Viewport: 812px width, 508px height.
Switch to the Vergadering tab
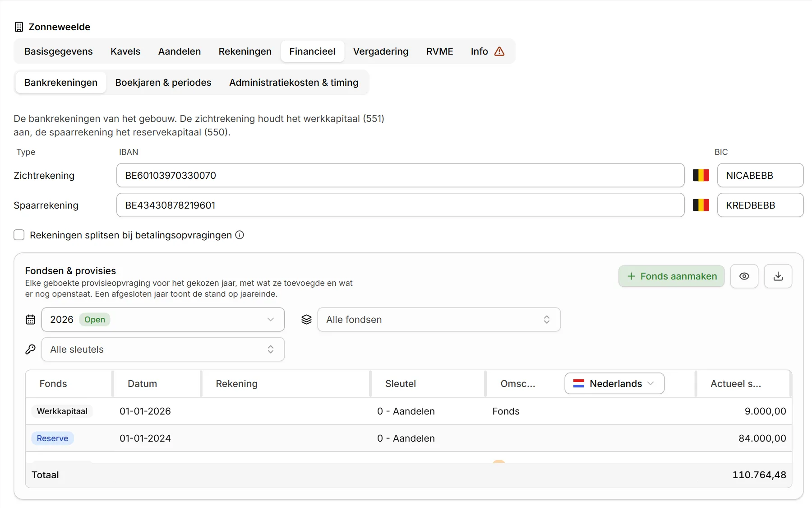coord(381,51)
